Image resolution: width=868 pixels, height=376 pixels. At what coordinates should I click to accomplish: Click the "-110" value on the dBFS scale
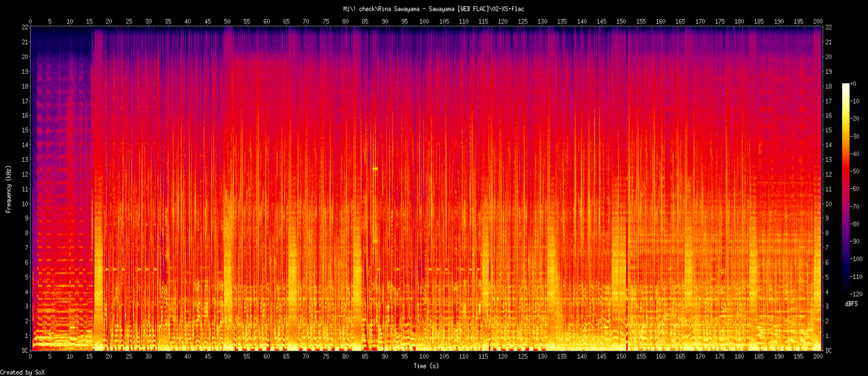pos(857,278)
